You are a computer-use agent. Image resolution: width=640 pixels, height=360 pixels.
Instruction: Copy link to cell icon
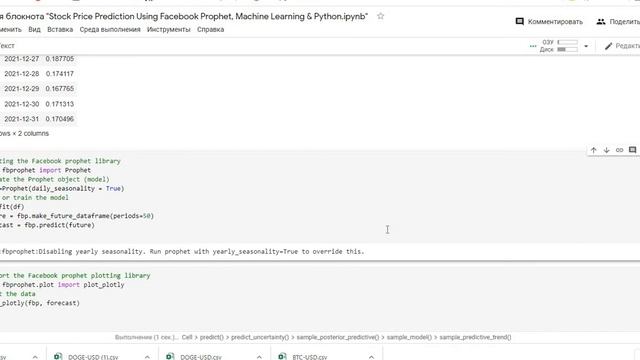click(620, 150)
